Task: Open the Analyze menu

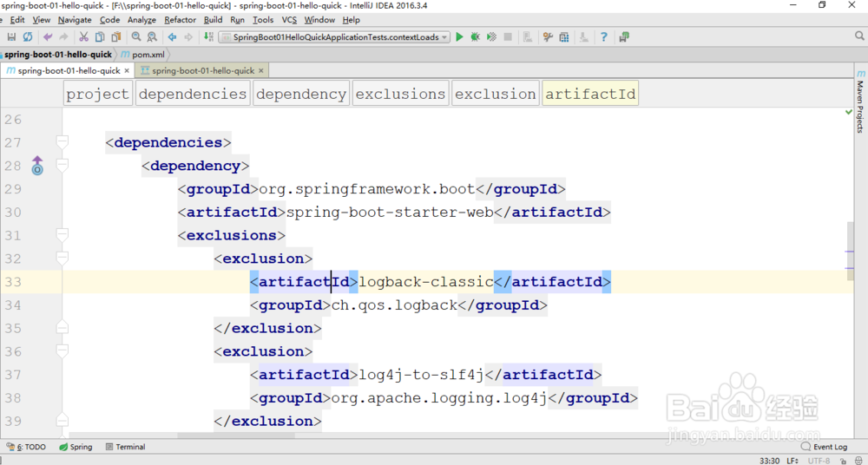Action: pos(141,20)
